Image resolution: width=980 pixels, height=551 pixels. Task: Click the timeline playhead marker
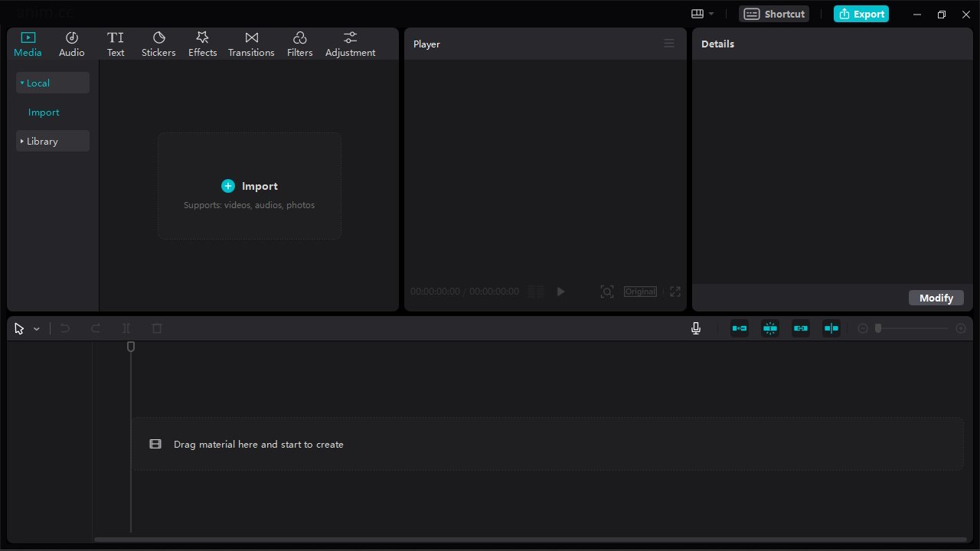tap(131, 347)
